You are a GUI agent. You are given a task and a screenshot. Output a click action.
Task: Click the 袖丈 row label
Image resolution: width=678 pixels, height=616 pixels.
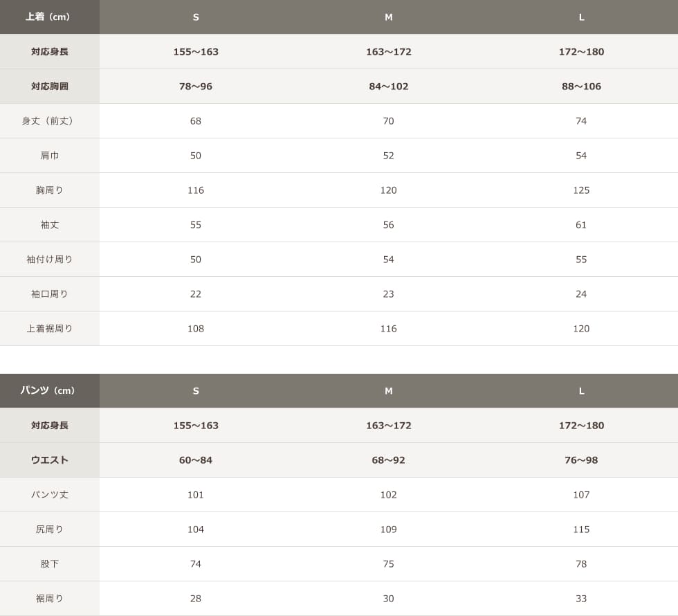point(50,225)
